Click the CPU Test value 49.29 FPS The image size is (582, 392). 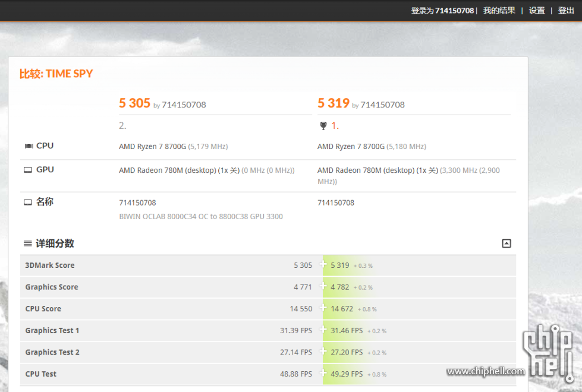[x=347, y=374]
